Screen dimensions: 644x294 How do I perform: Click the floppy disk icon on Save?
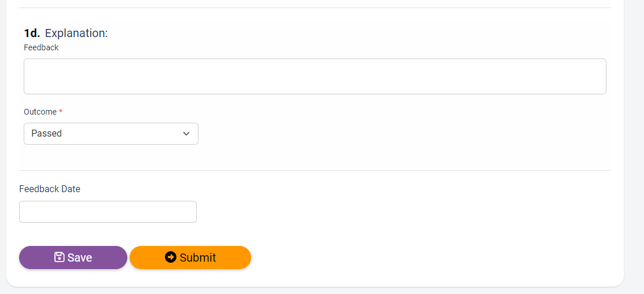click(x=60, y=257)
